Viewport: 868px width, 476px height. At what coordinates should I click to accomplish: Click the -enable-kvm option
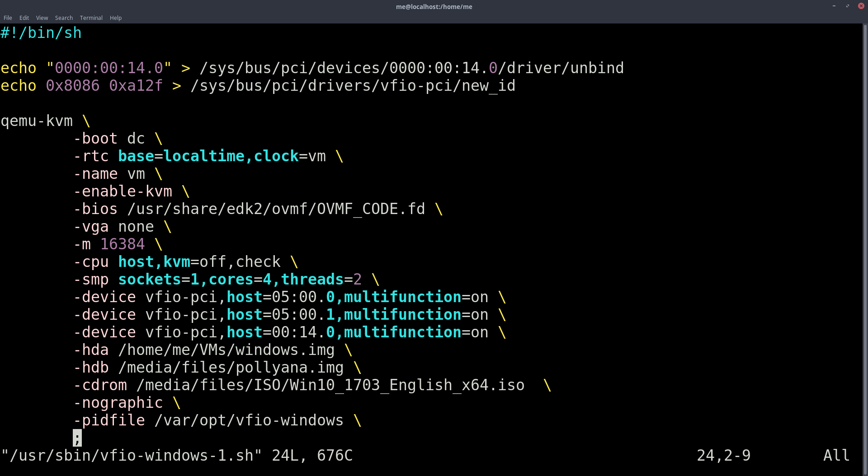(123, 191)
